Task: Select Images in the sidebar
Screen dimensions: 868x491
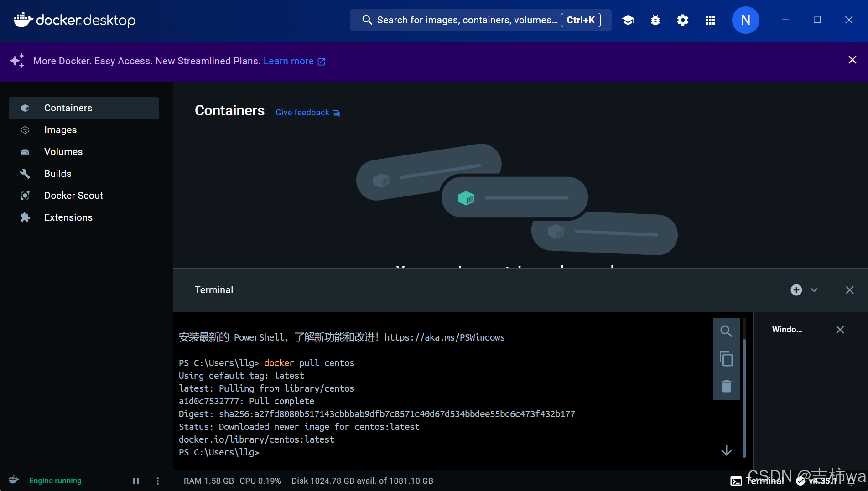Action: point(84,130)
